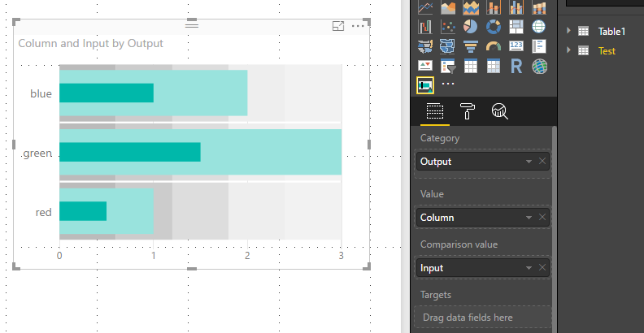
Task: Click the visual header drag handle
Action: pyautogui.click(x=192, y=25)
